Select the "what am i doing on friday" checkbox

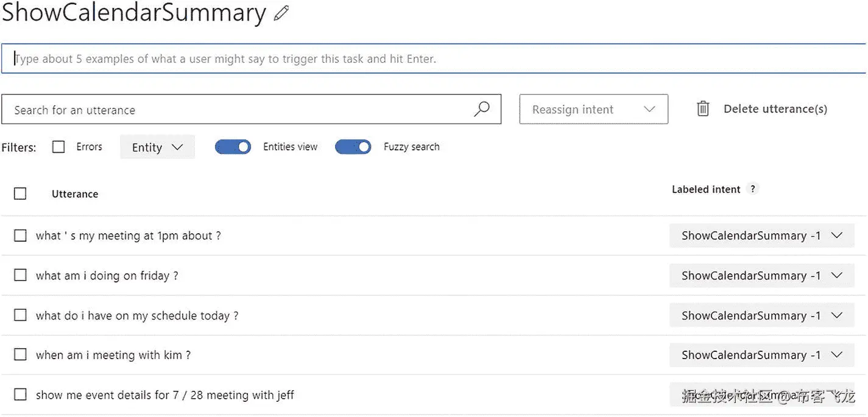20,275
